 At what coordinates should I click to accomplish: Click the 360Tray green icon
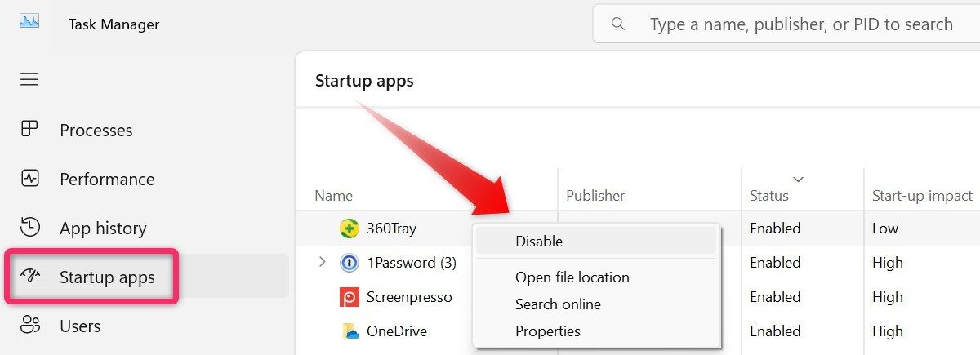pos(349,229)
